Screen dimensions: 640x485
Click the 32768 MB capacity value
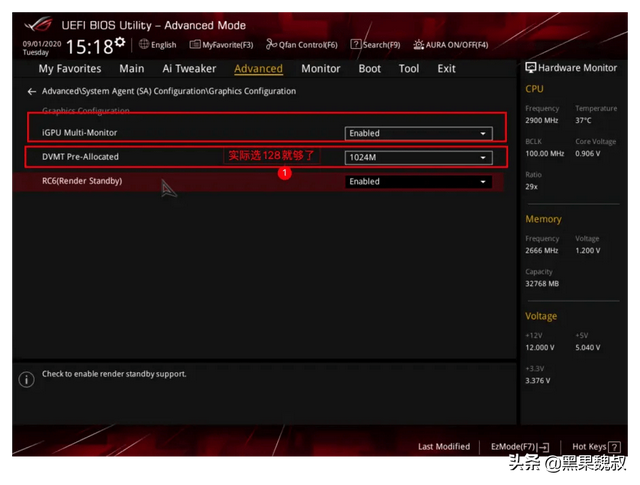(x=542, y=284)
